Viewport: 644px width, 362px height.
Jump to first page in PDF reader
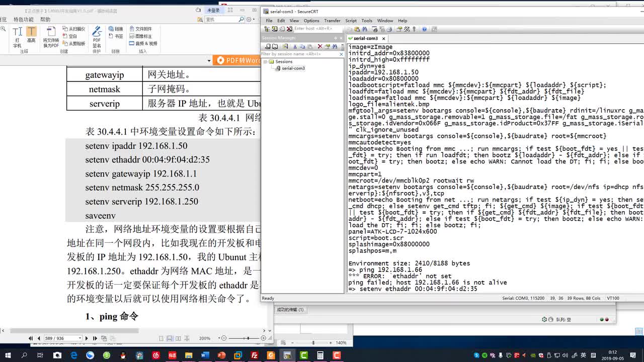click(31, 338)
